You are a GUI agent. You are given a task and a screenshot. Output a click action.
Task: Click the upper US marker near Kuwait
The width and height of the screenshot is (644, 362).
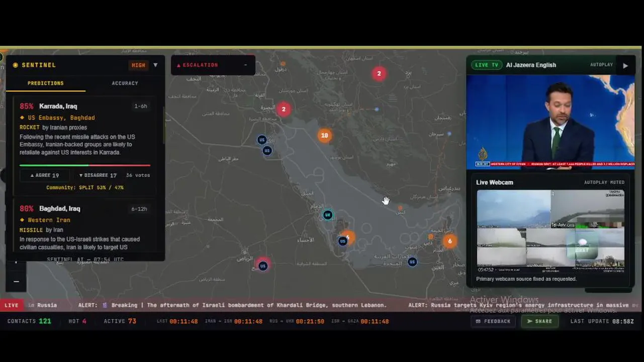pos(262,140)
